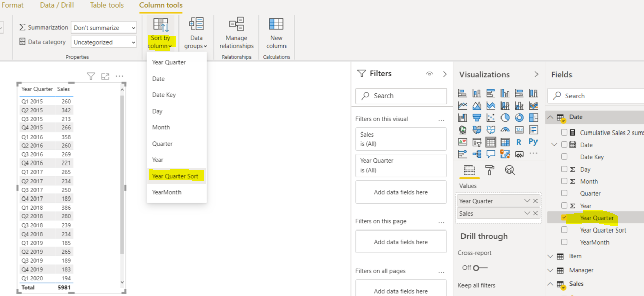Select the ribbon chart visualization
The width and height of the screenshot is (644, 296).
pyautogui.click(x=533, y=106)
